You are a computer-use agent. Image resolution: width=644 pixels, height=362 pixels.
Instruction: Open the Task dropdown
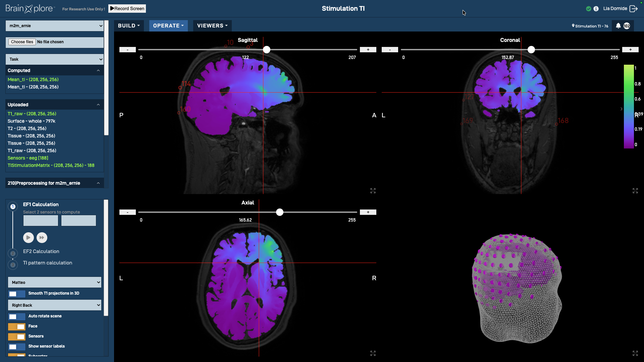tap(55, 59)
